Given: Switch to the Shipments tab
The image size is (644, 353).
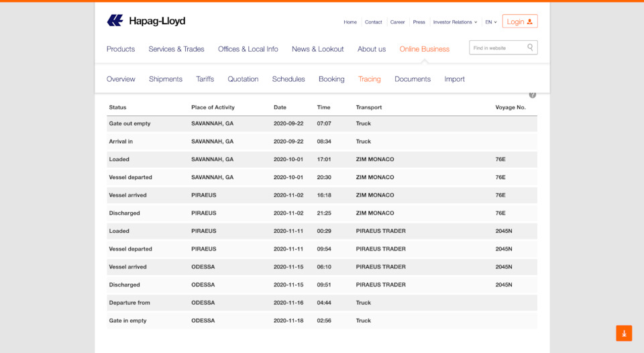Looking at the screenshot, I should point(166,79).
